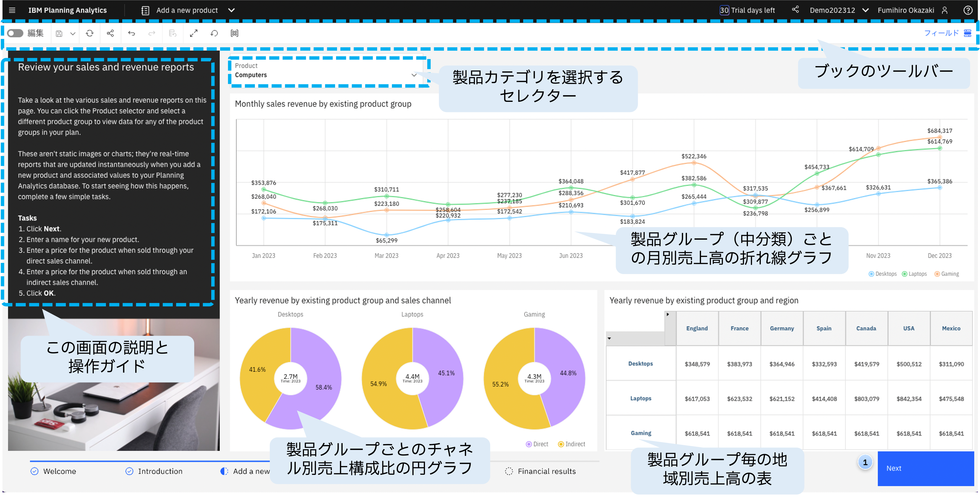980x500 pixels.
Task: Click the share icon in book toolbar
Action: tap(110, 34)
